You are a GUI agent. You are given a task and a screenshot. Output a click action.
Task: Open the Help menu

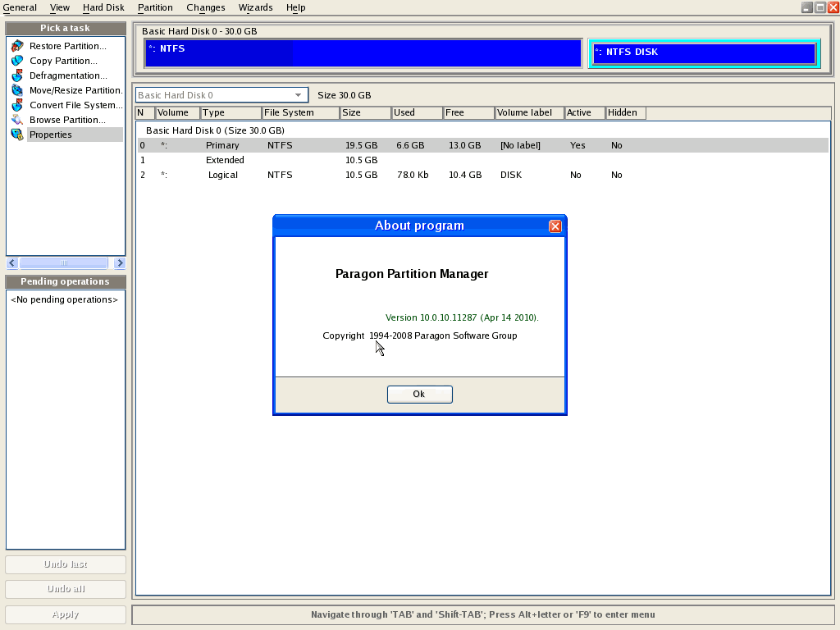coord(295,7)
